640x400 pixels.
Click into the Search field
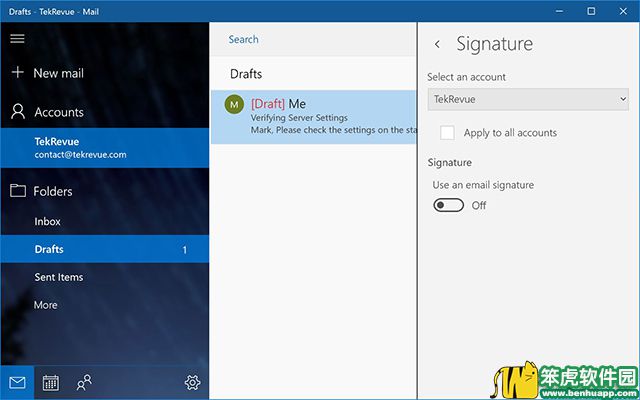coord(313,40)
